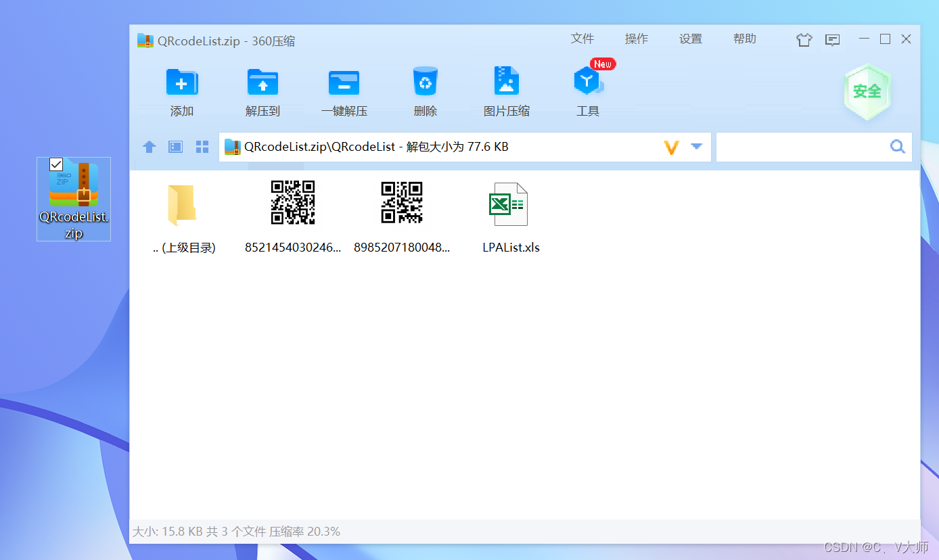
Task: Minimize the 360压缩 window
Action: point(864,39)
